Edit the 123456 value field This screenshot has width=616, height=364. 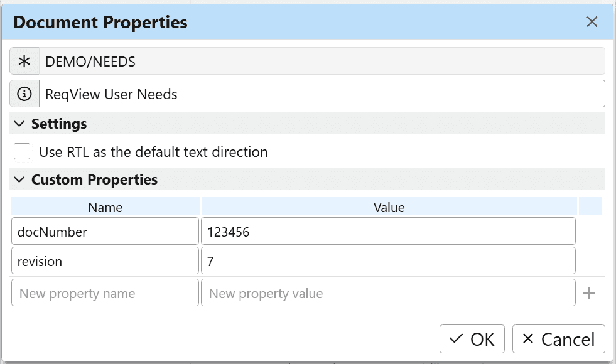tap(388, 232)
